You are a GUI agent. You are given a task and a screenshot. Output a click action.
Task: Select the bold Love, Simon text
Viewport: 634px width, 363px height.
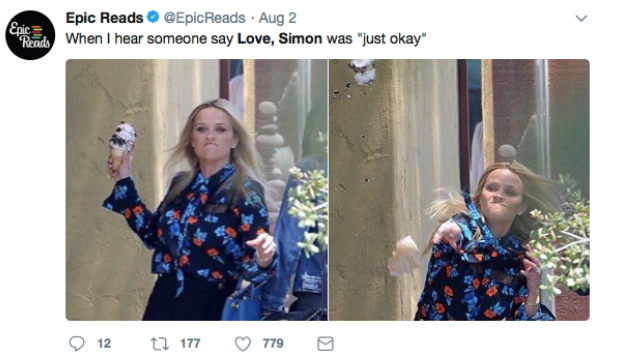(x=279, y=39)
